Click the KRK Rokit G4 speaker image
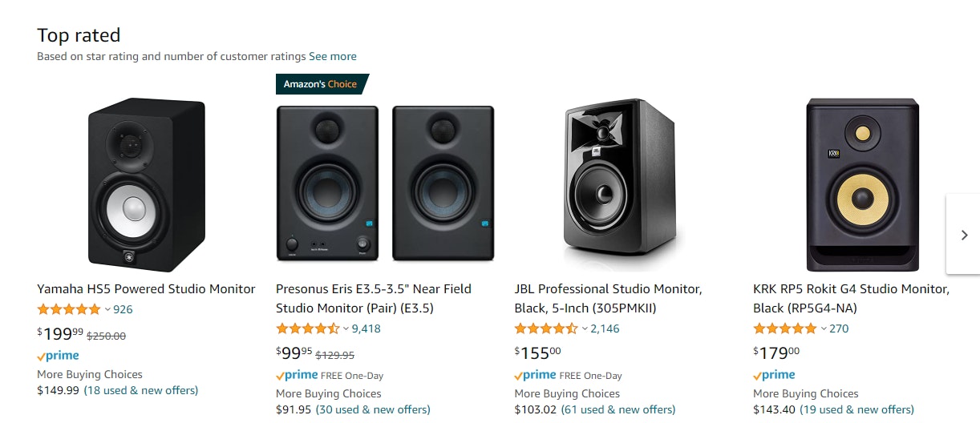 coord(862,184)
